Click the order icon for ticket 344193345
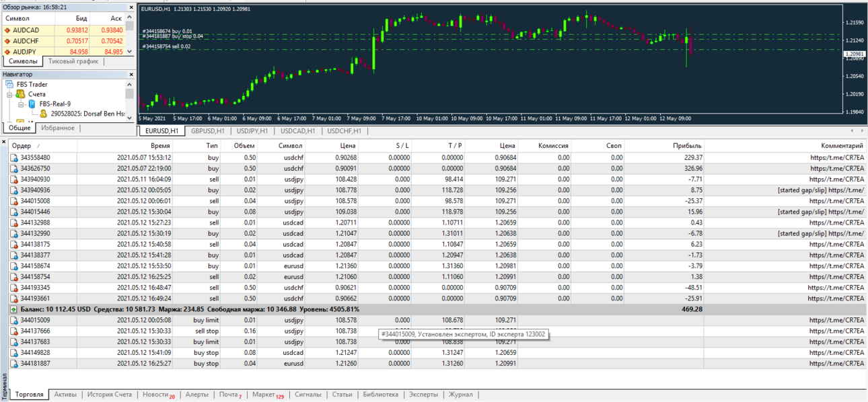This screenshot has width=868, height=402. coord(15,287)
